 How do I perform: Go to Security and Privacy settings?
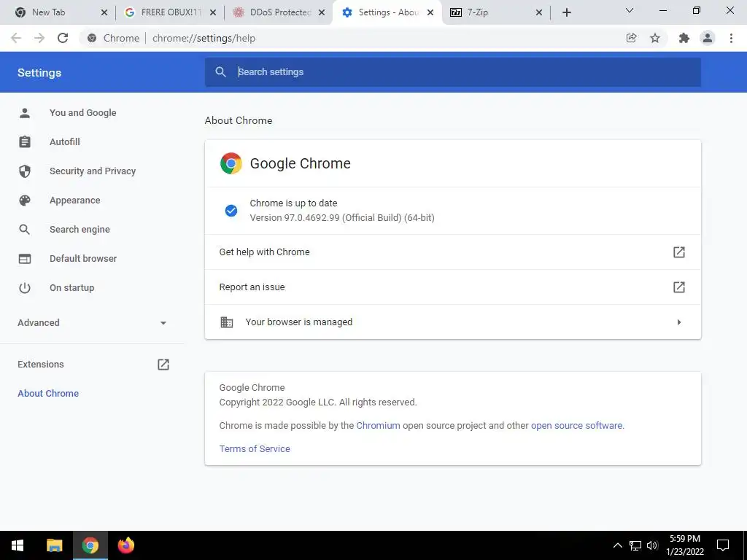click(93, 171)
